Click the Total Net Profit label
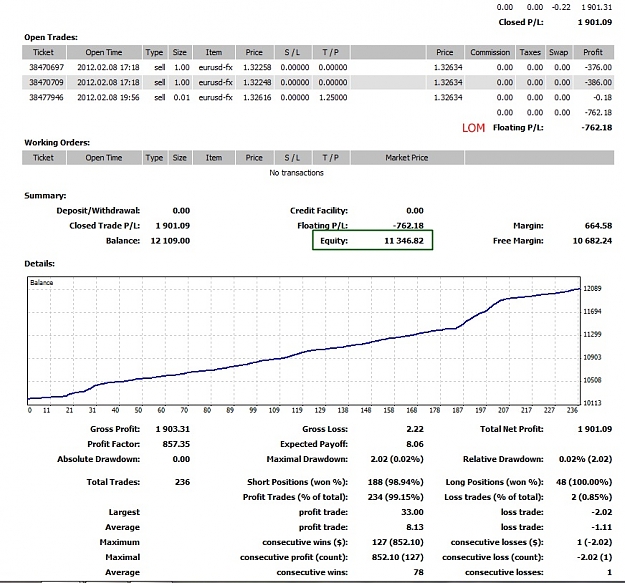The height and width of the screenshot is (583, 625). coord(512,429)
